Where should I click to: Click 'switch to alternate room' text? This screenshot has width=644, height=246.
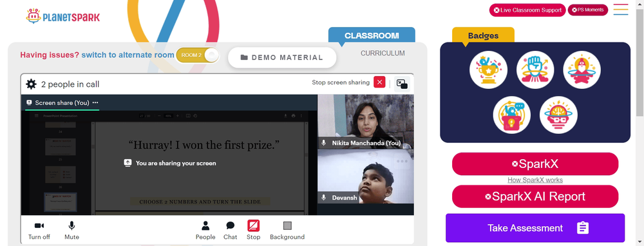click(x=128, y=55)
